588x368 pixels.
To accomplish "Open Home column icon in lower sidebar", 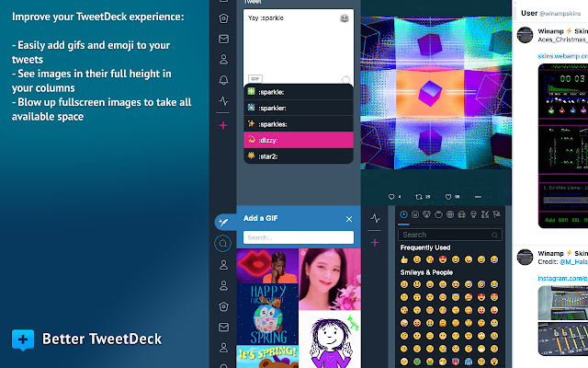I will pos(223,306).
